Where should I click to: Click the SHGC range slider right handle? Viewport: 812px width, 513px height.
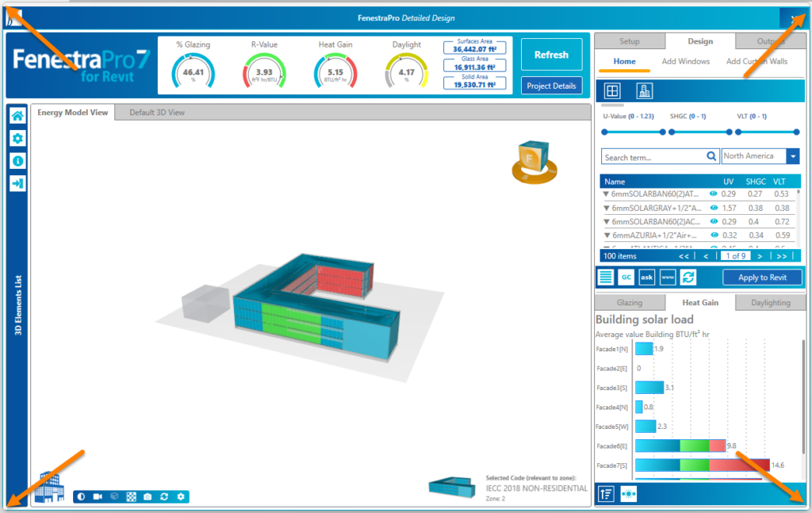pyautogui.click(x=730, y=132)
